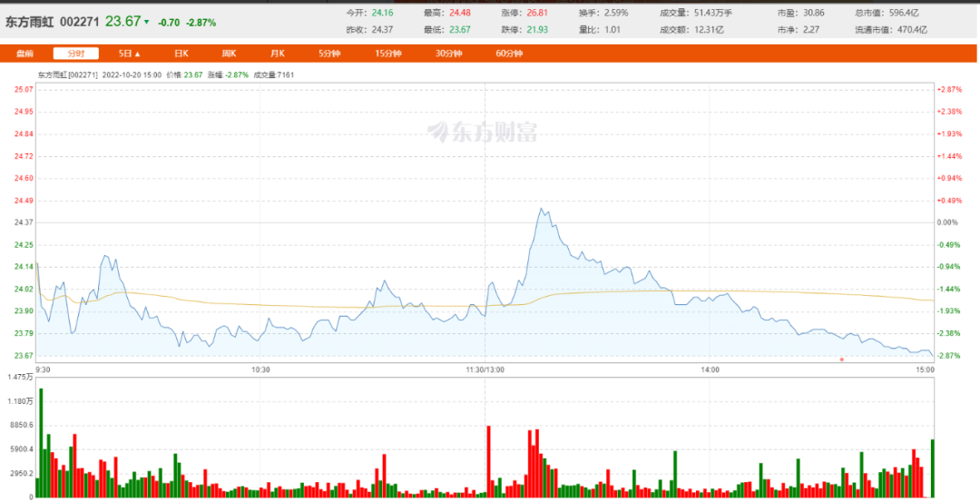980x502 pixels.
Task: Click the 11:30/13:00 time axis label
Action: point(485,370)
